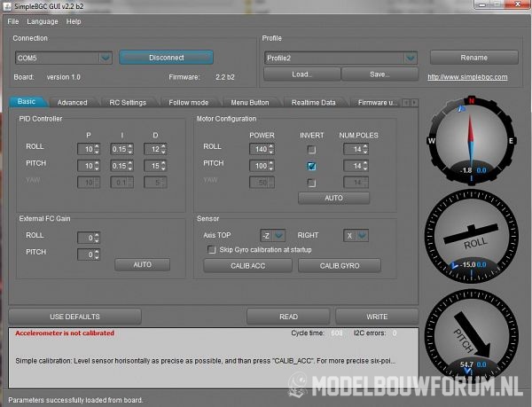
Task: Click the Save profile button
Action: pos(379,74)
